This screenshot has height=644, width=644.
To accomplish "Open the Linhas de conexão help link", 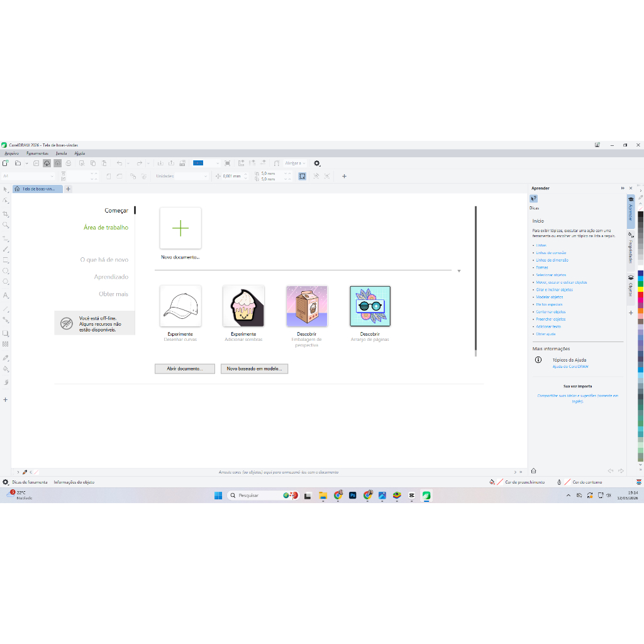I will pos(551,253).
